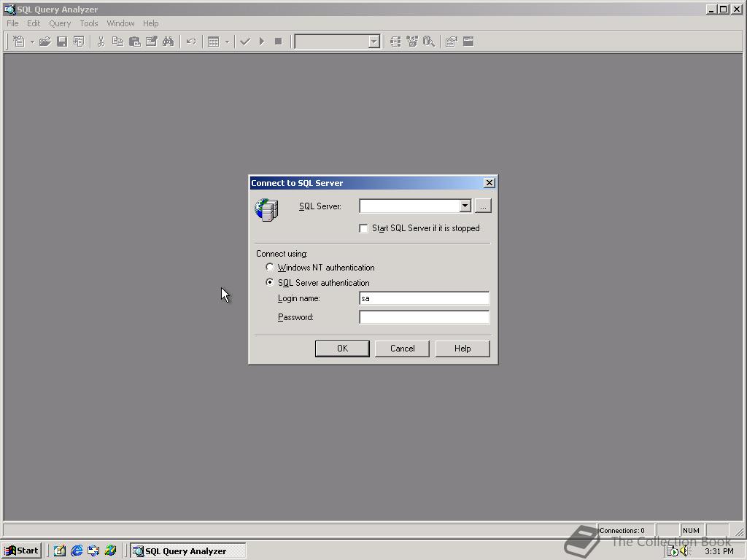Click the Load SQL Script folder icon

pyautogui.click(x=44, y=42)
